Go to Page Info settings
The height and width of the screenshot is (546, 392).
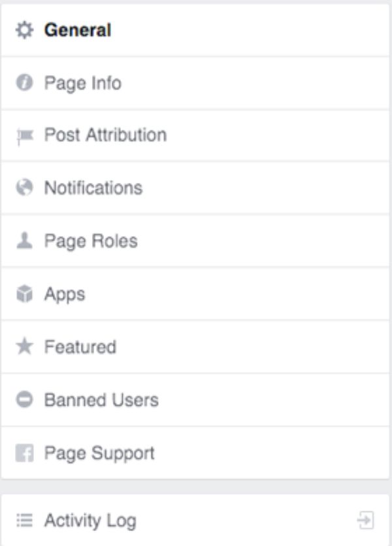(82, 84)
